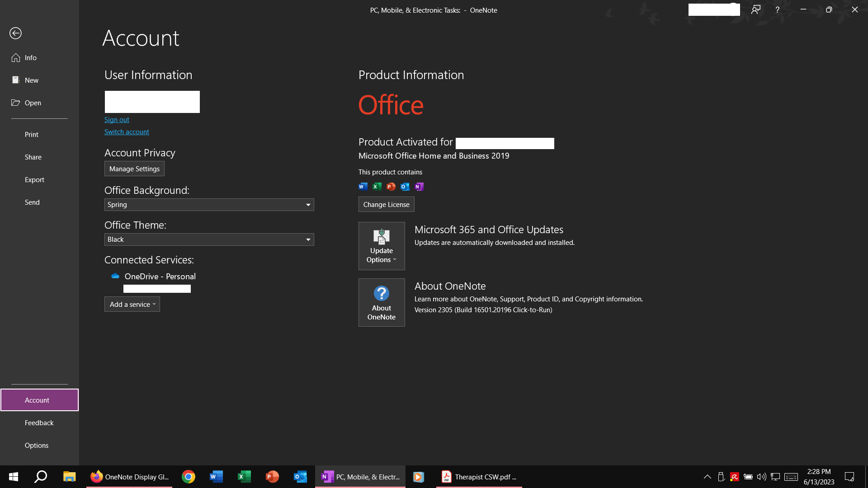The width and height of the screenshot is (868, 488).
Task: Open Therapist CSW.pdf from the taskbar
Action: pos(479,477)
